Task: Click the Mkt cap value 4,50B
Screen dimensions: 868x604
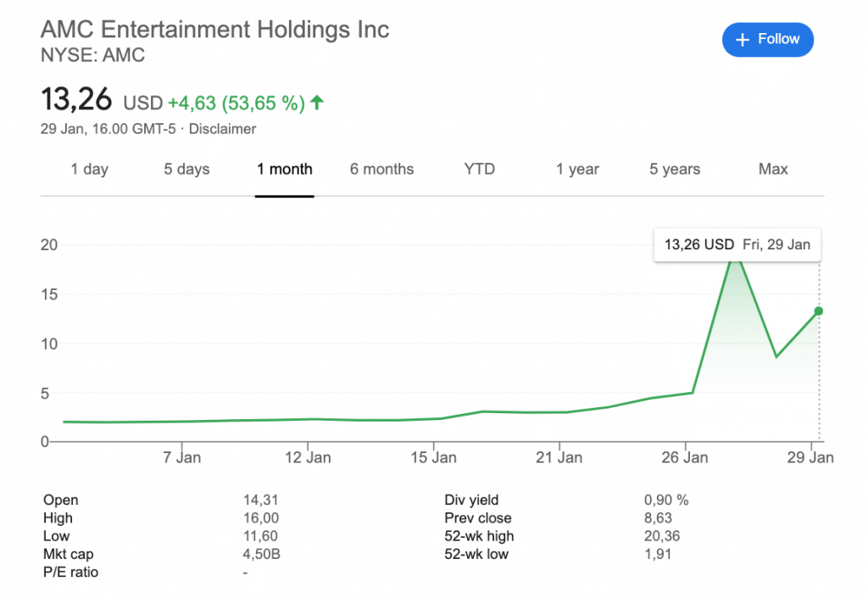Action: pyautogui.click(x=260, y=554)
